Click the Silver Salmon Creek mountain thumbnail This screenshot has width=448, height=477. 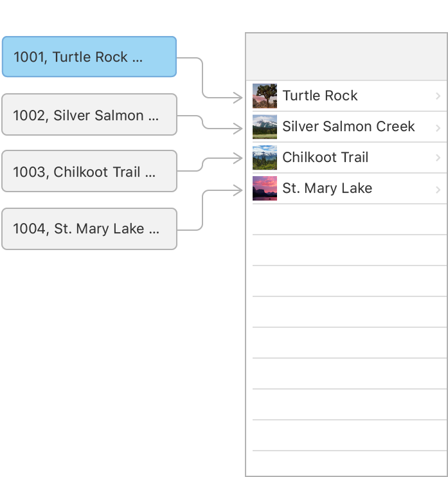265,127
